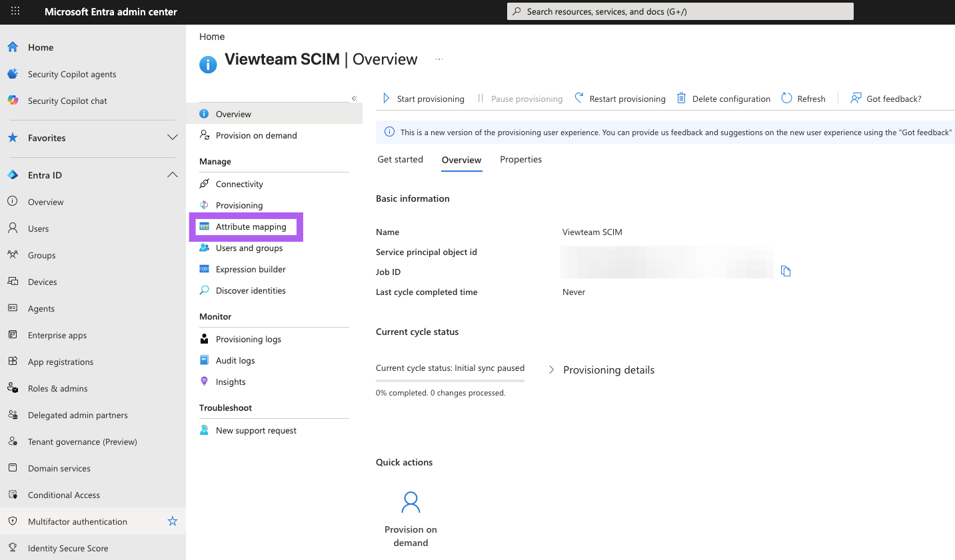Toggle favorite star for Multifactor authentication
This screenshot has height=560, width=955.
coord(173,521)
